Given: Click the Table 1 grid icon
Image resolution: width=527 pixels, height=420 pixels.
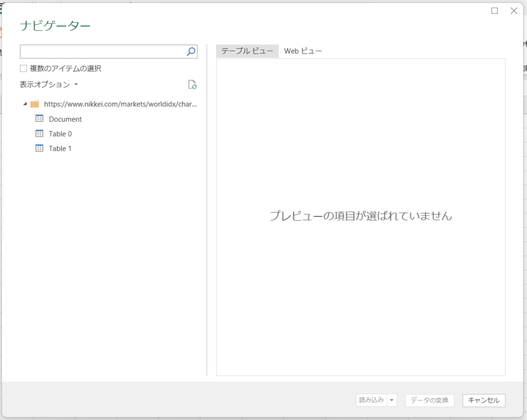Looking at the screenshot, I should tap(40, 149).
